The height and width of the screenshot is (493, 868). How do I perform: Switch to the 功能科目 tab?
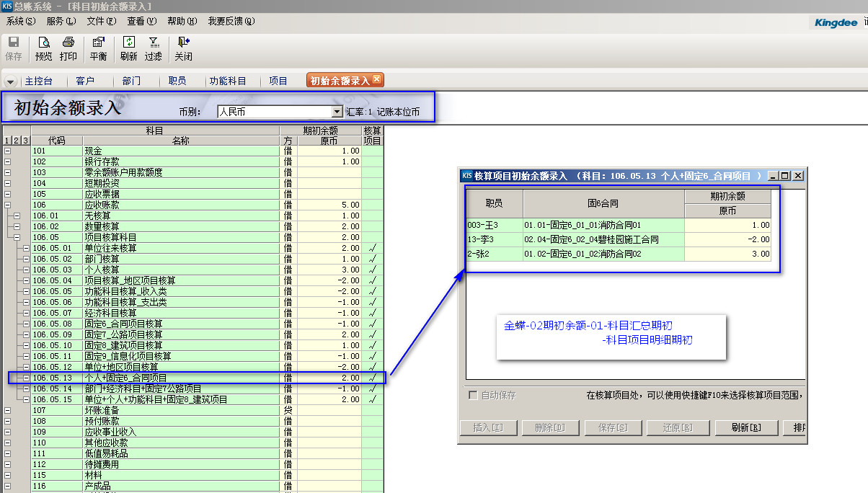228,81
